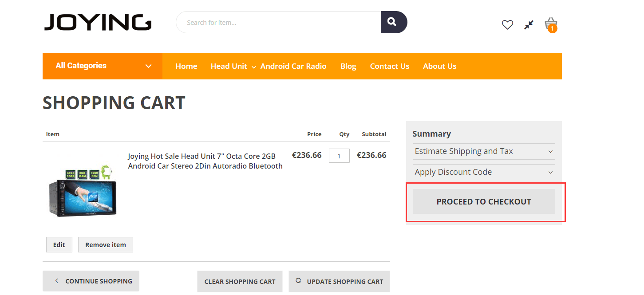Click the magnifying glass search button

(x=391, y=22)
